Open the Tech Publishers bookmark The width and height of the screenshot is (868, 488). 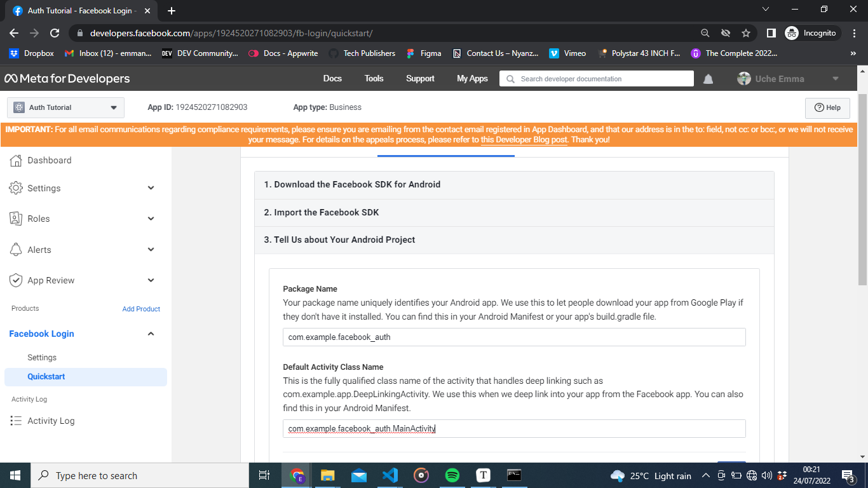(x=362, y=53)
